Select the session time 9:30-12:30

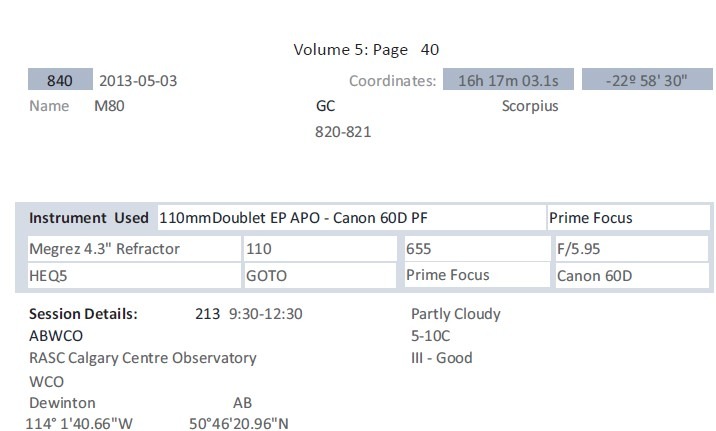(265, 314)
